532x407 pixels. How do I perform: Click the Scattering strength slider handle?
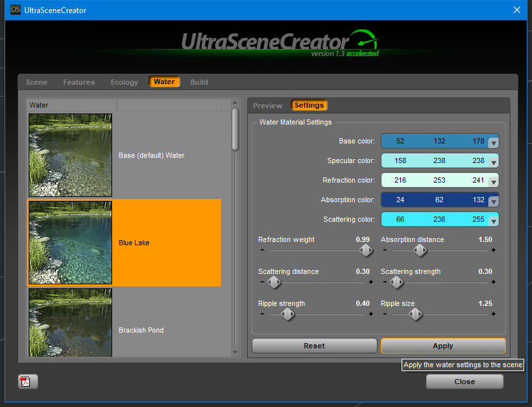[x=396, y=282]
